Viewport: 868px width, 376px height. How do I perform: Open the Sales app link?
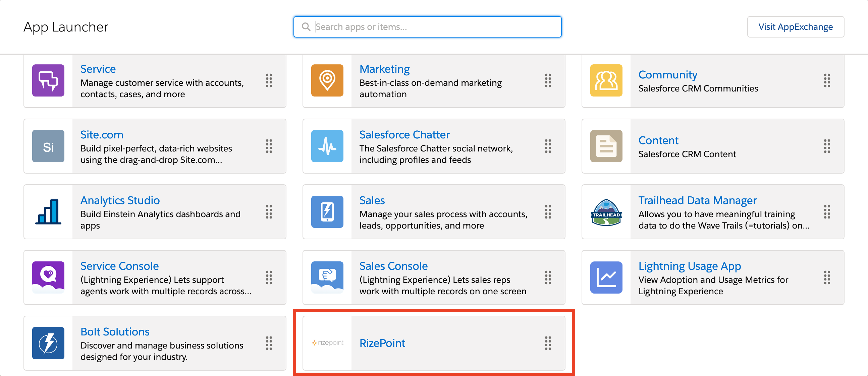tap(372, 200)
